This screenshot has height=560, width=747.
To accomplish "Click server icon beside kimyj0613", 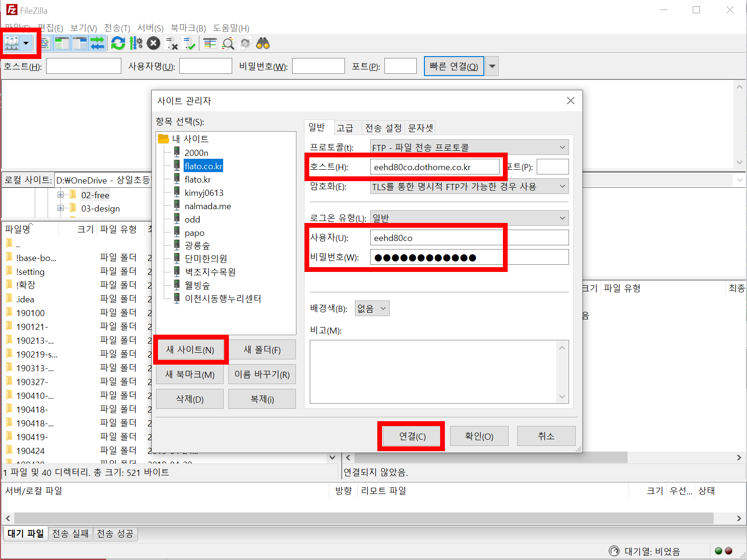I will (177, 192).
